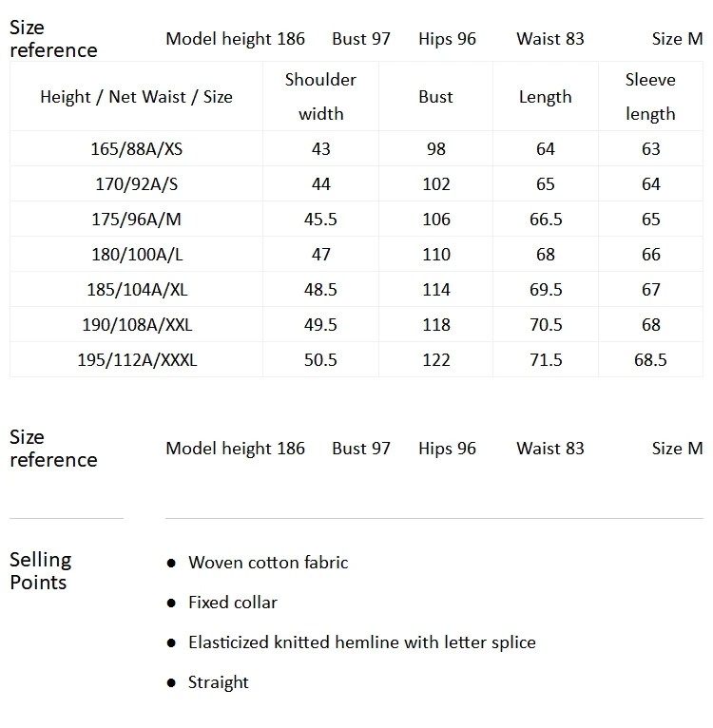This screenshot has height=728, width=713.
Task: Click the Straight bullet item
Action: [x=219, y=682]
